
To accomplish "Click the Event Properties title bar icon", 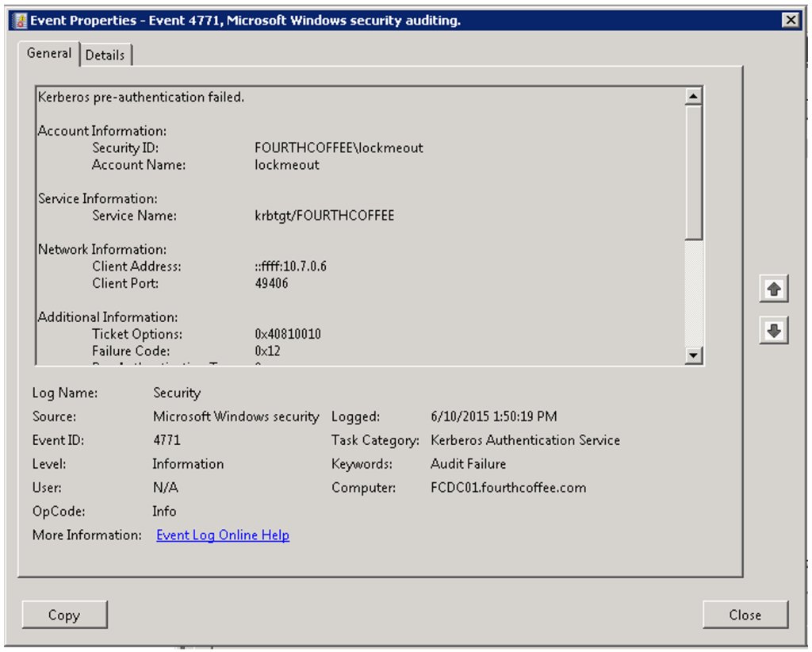I will pos(21,21).
